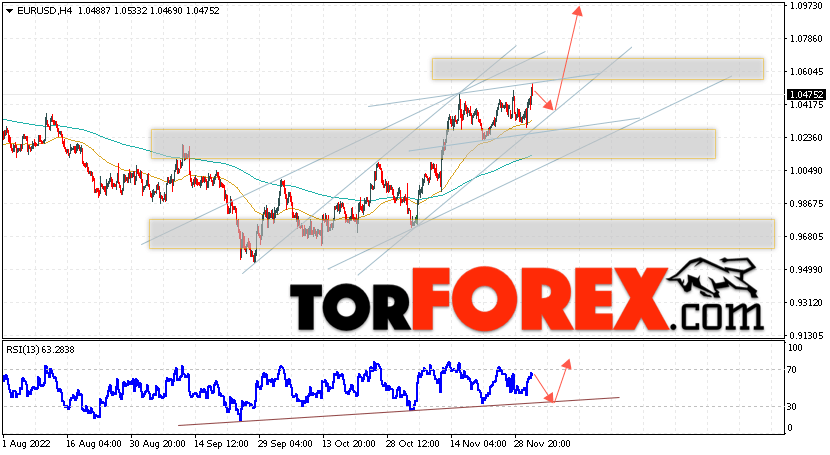Click the 14 Sep 12:00 time label
Viewport: 830px width, 455px height.
click(221, 443)
